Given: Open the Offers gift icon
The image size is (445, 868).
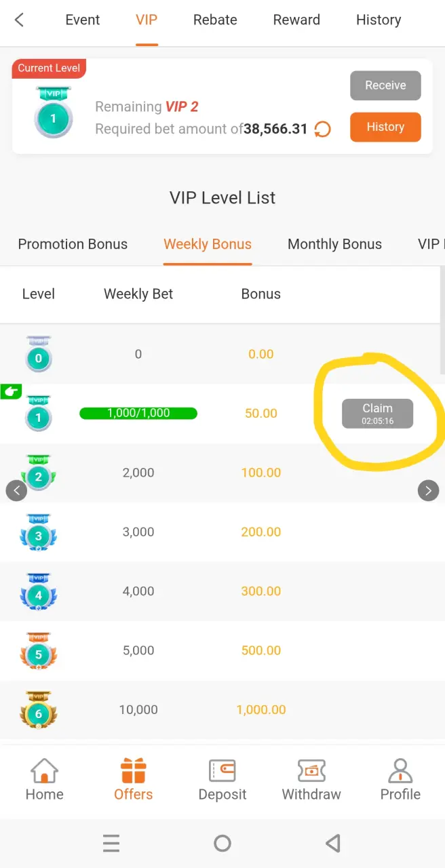Looking at the screenshot, I should point(133,771).
